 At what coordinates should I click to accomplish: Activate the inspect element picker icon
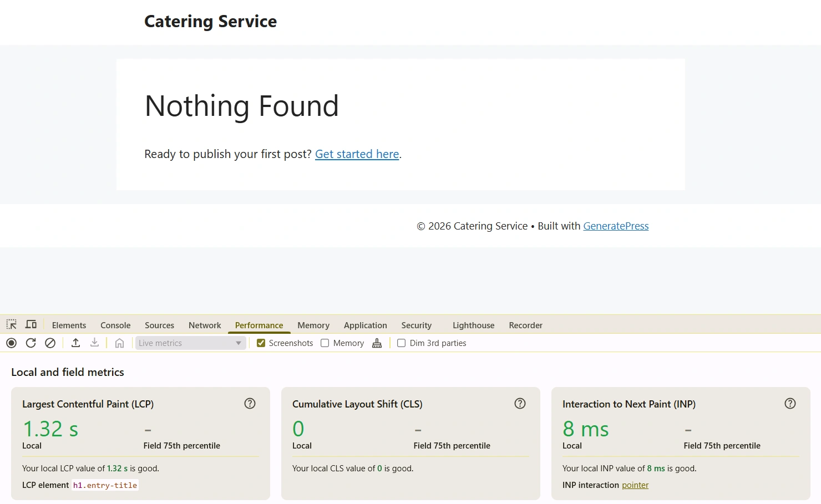pyautogui.click(x=12, y=324)
